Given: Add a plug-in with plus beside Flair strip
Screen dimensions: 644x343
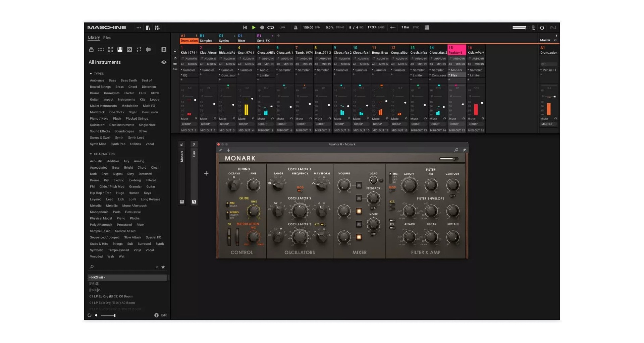Looking at the screenshot, I should point(206,173).
